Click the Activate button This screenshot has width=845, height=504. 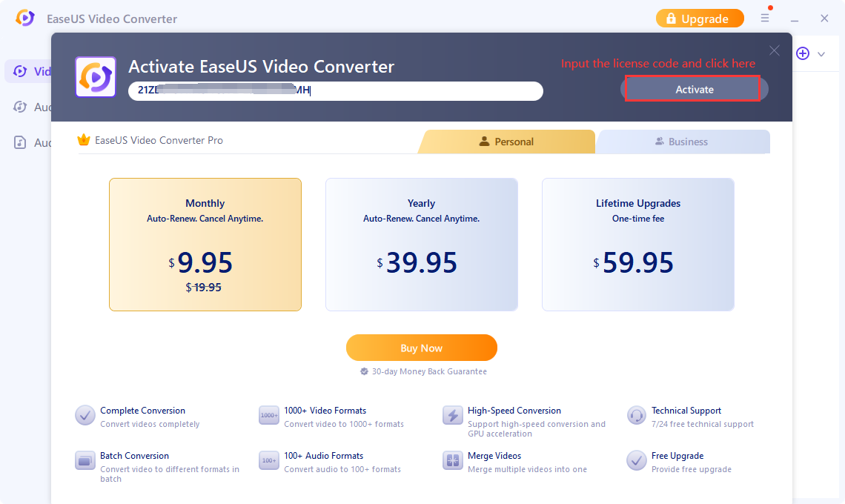[694, 90]
